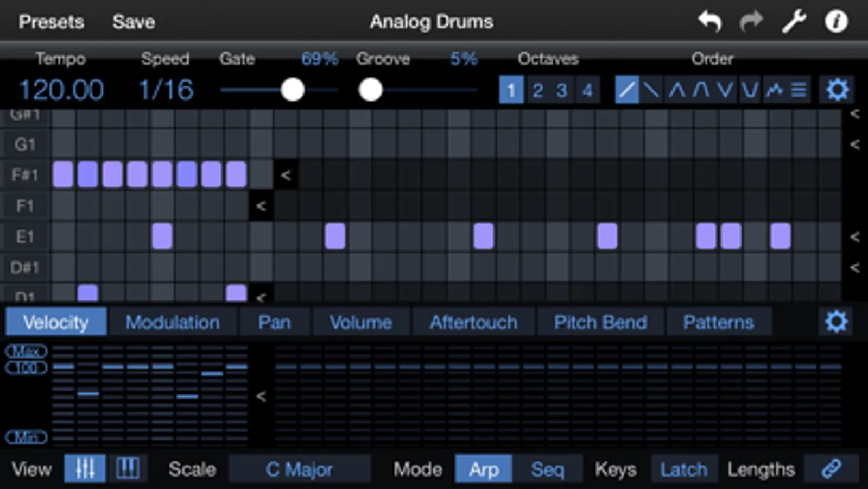This screenshot has width=868, height=489.
Task: Click the G1 row length marker arrow
Action: [854, 144]
